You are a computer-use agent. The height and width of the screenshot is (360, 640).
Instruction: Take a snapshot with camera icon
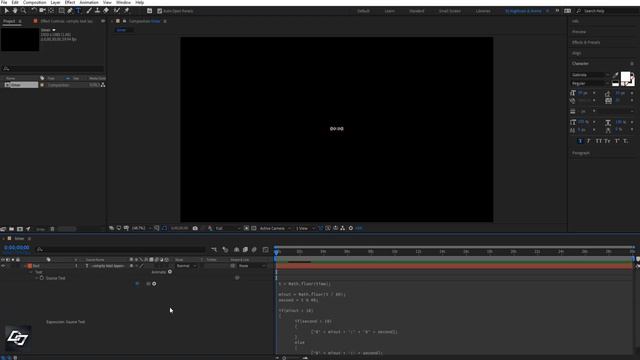coord(195,228)
